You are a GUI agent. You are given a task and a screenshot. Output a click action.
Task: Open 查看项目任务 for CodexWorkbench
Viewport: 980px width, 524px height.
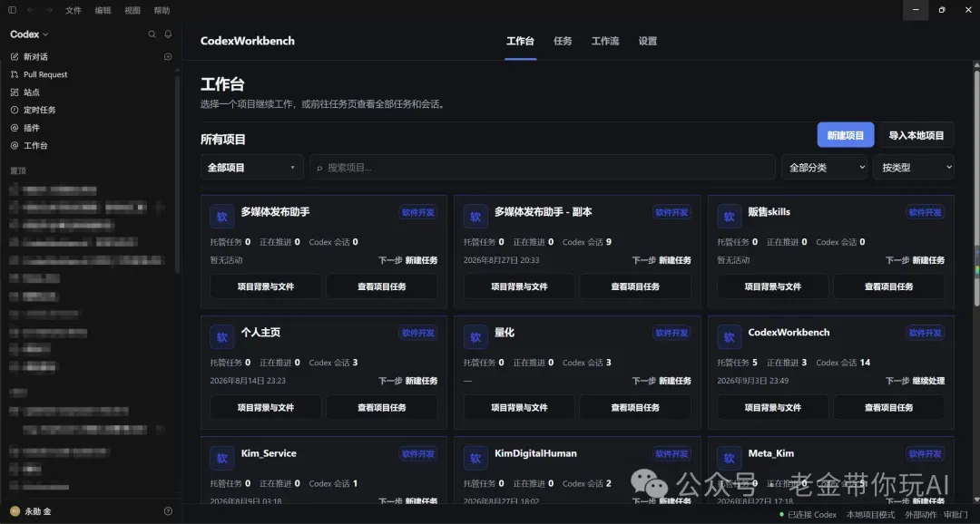point(888,407)
